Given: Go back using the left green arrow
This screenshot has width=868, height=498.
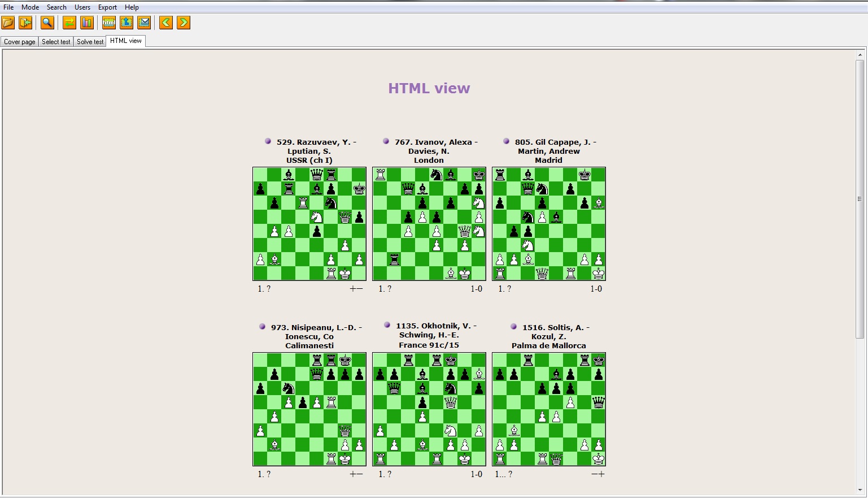Looking at the screenshot, I should (165, 23).
